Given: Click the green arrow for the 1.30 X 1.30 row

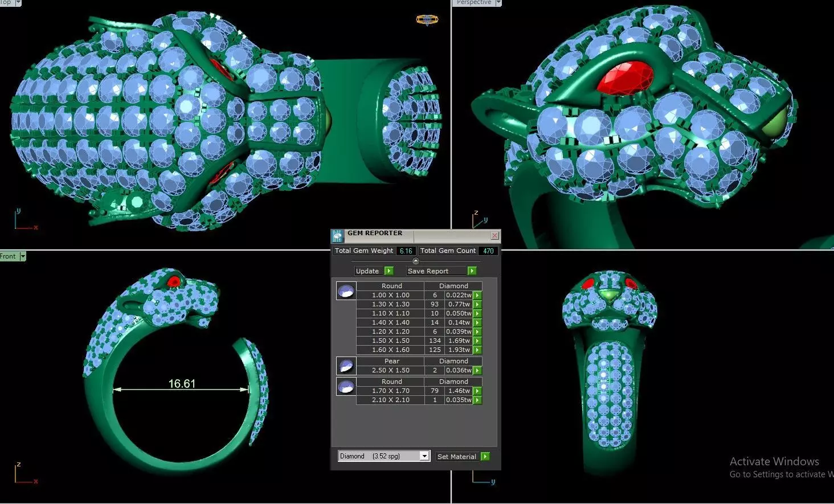Looking at the screenshot, I should click(x=477, y=304).
